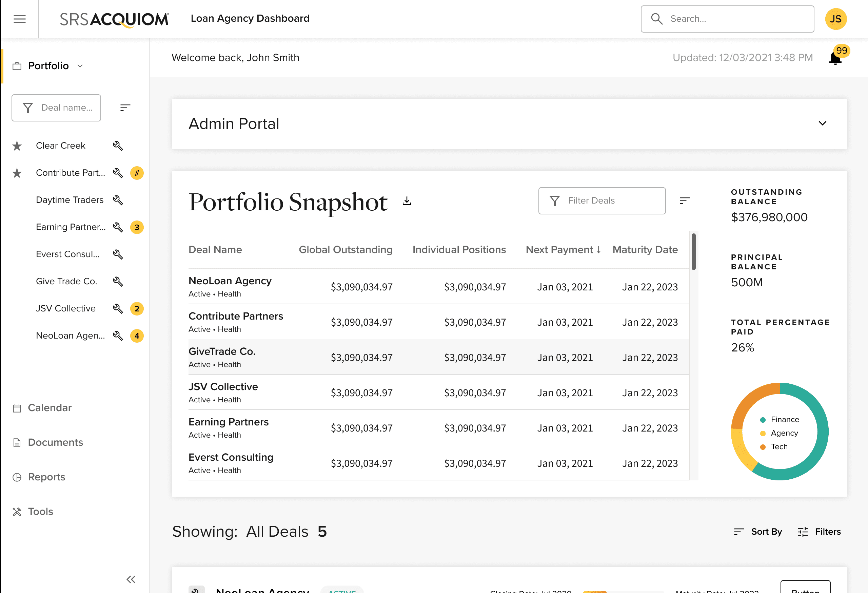The image size is (868, 593).
Task: Open the Reports section
Action: tap(46, 477)
